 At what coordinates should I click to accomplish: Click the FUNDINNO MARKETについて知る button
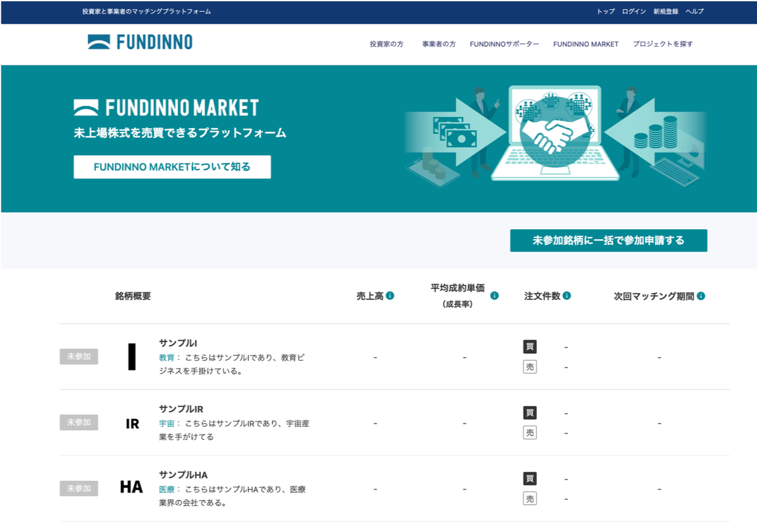pos(171,166)
